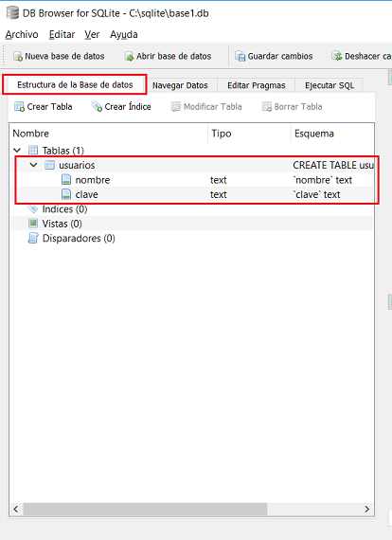Select the usuarios tree row name
392x540 pixels.
tap(77, 165)
